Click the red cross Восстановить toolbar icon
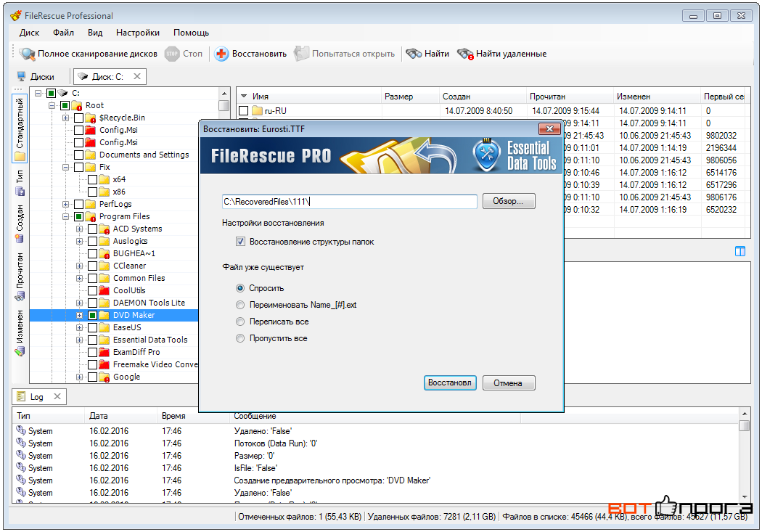 221,54
